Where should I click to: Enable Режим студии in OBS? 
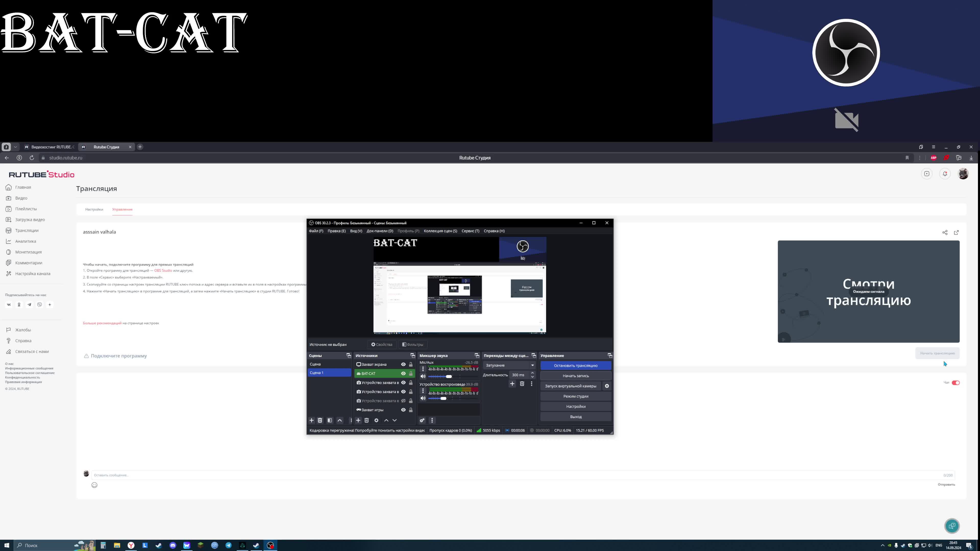(575, 396)
